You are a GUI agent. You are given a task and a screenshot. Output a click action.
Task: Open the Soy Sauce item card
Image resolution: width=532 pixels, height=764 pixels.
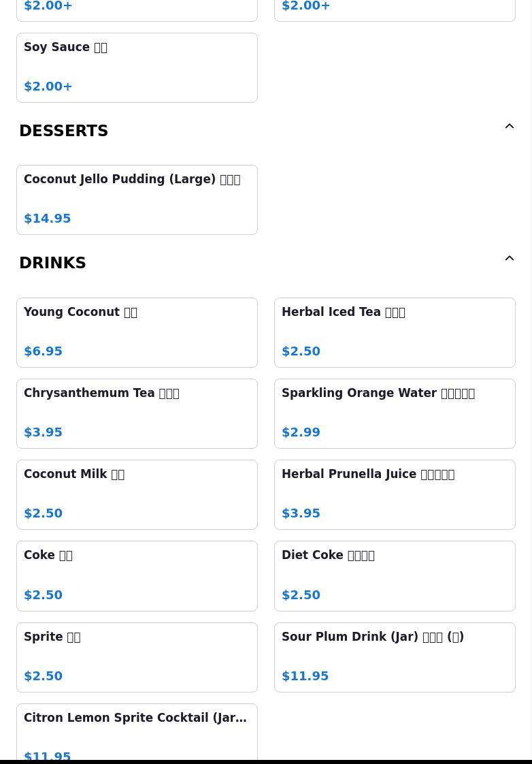137,67
